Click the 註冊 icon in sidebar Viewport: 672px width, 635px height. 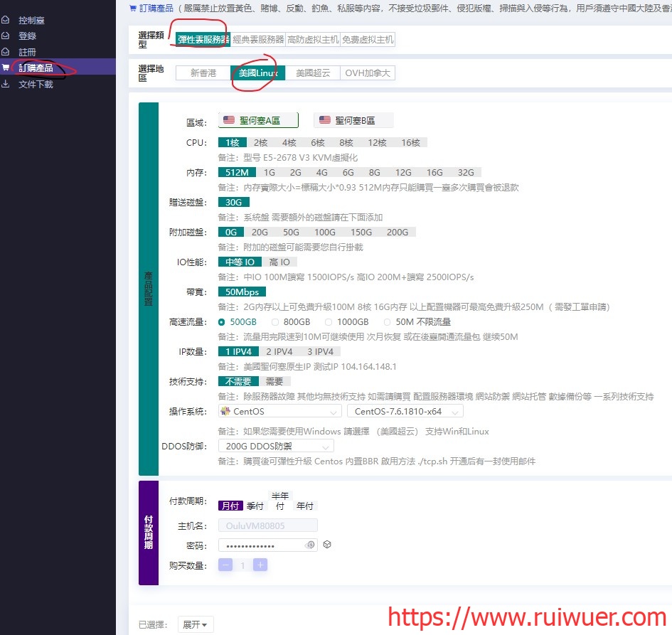pyautogui.click(x=6, y=52)
